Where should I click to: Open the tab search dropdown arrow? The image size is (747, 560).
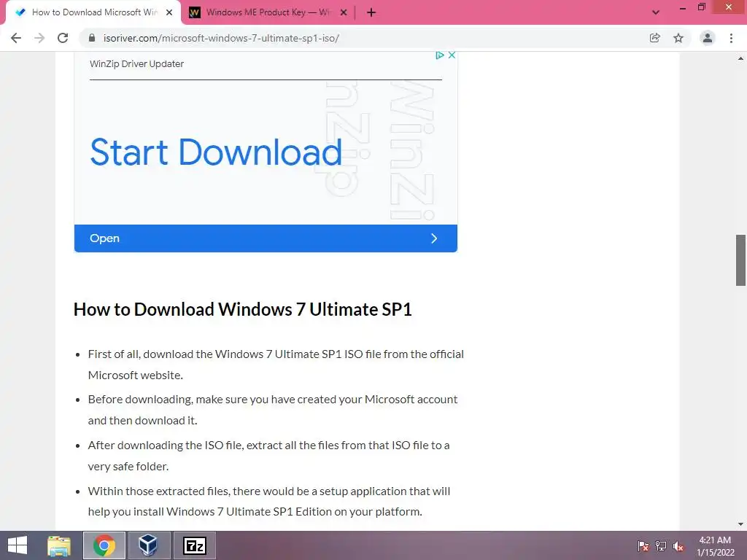(x=656, y=12)
